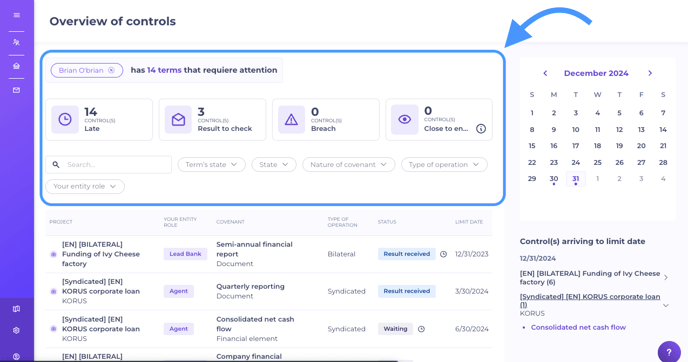Open Quarterly reporting covenant
The height and width of the screenshot is (362, 688).
pos(250,287)
